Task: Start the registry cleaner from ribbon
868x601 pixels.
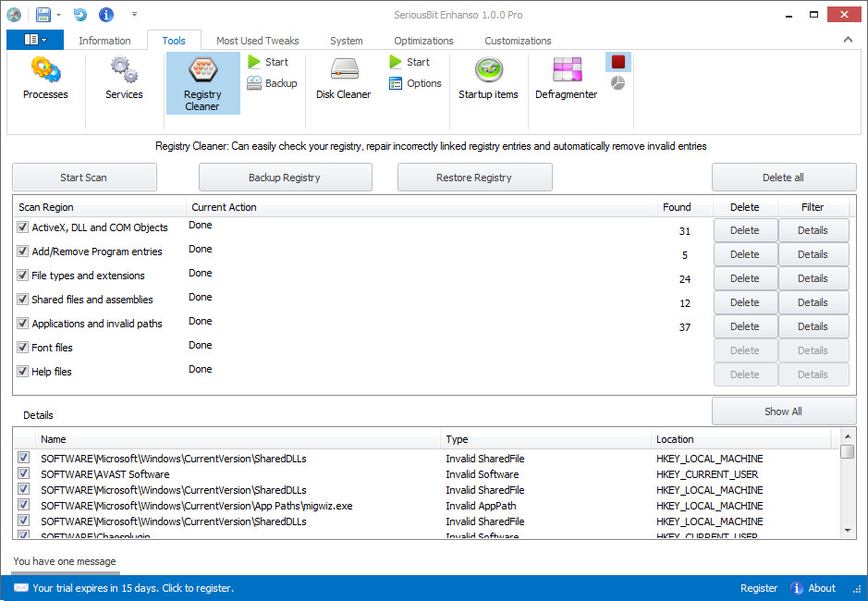Action: click(268, 62)
